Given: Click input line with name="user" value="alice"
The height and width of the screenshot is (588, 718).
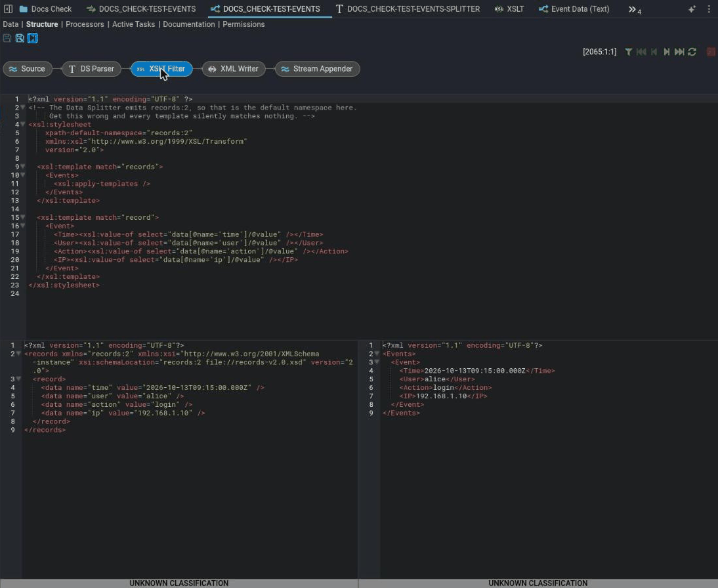Looking at the screenshot, I should (x=112, y=396).
